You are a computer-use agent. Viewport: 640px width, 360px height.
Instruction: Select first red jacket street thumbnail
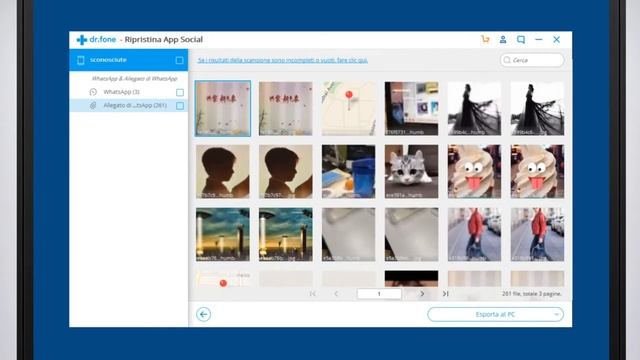coord(474,234)
